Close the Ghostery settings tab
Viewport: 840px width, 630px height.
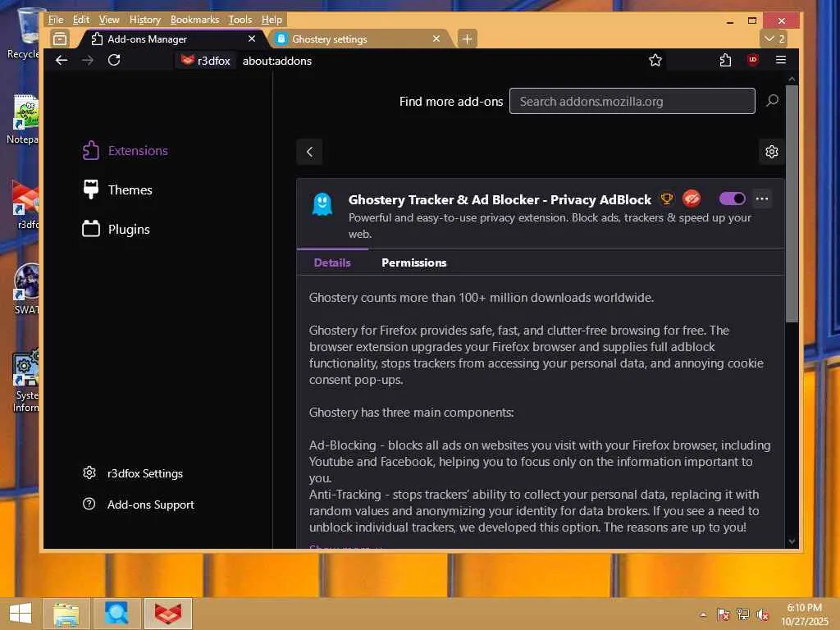436,39
